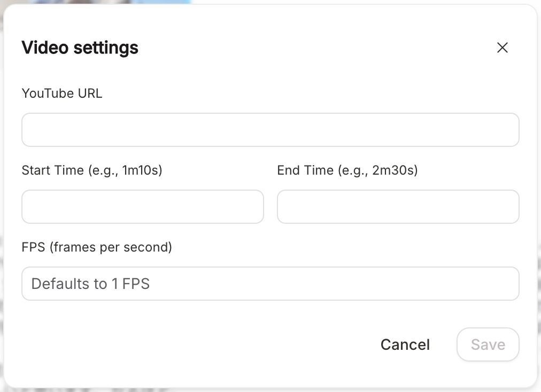Screen dimensions: 541x392
Task: Set cursor in the clip start time box
Action: pyautogui.click(x=142, y=207)
